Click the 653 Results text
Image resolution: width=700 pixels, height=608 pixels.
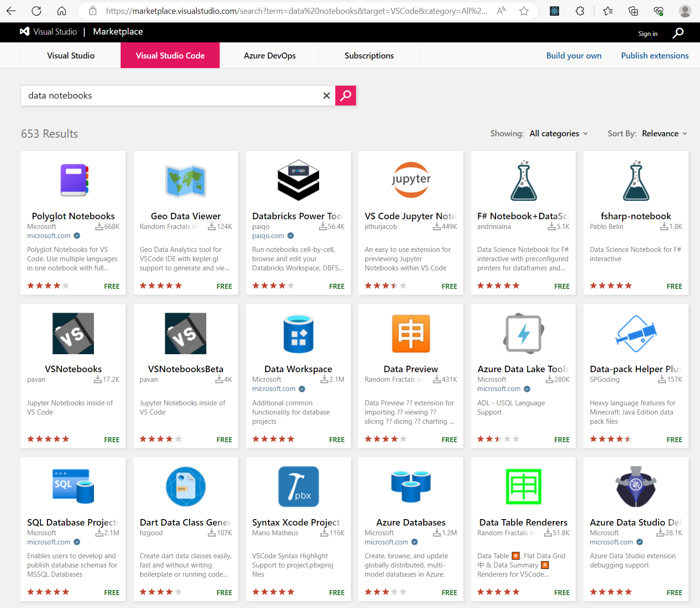(49, 134)
